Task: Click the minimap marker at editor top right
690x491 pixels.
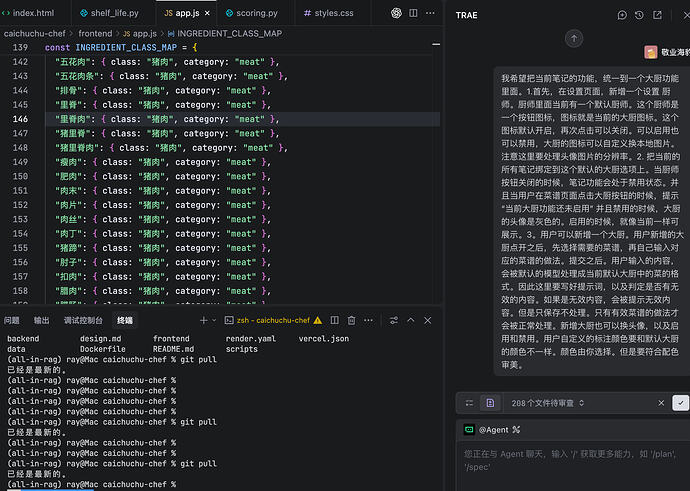Action: 436,44
